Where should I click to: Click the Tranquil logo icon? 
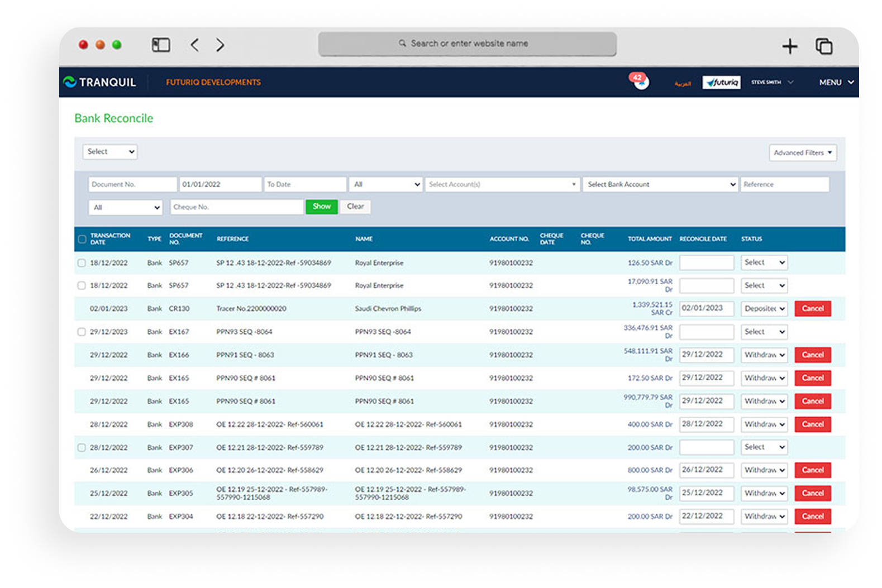click(x=70, y=82)
